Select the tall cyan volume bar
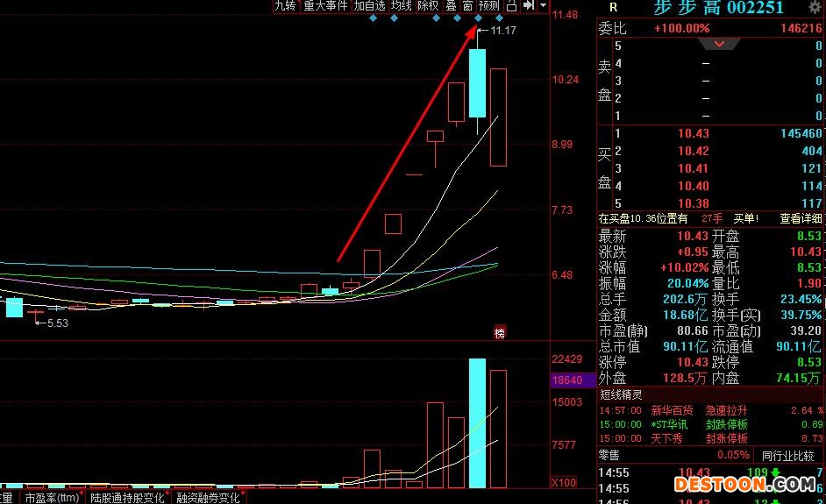Viewport: 826px width, 504px height. (x=477, y=422)
